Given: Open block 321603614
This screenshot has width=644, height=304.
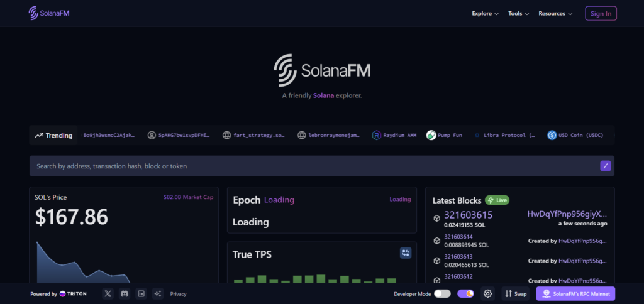Looking at the screenshot, I should (x=458, y=237).
